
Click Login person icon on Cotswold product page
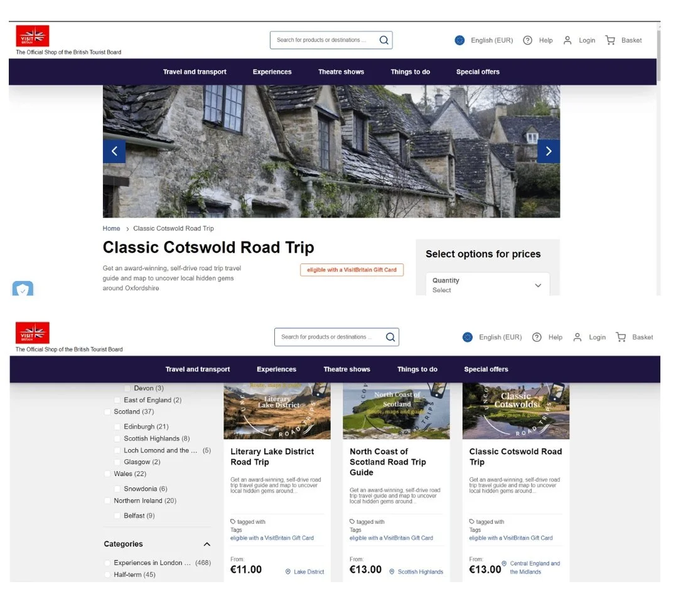[567, 40]
